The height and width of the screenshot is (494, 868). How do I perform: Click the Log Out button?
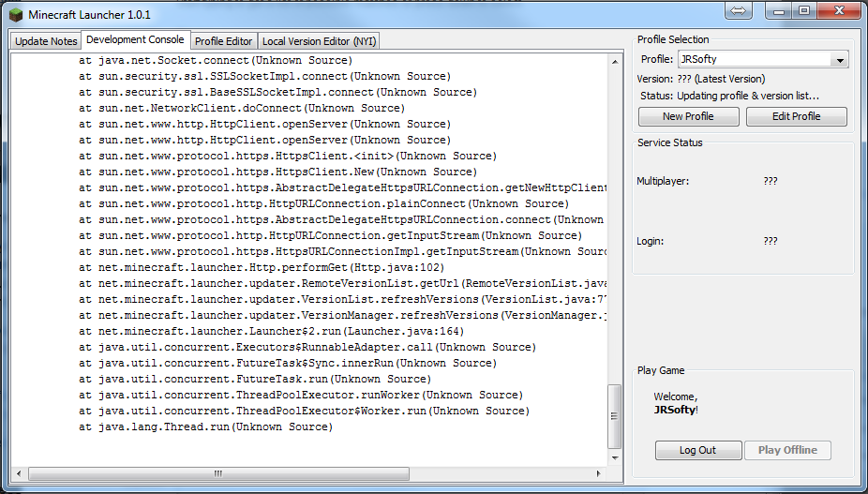[698, 450]
